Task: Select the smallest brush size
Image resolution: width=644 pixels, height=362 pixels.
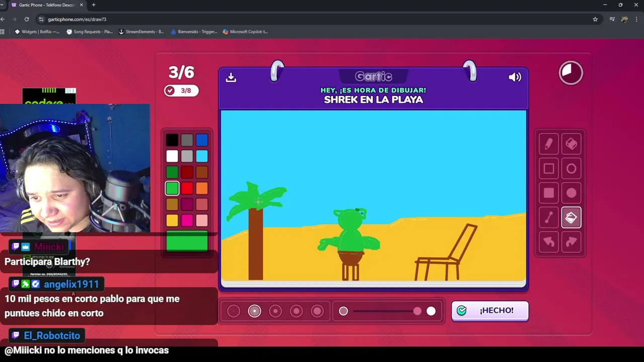Action: point(233,311)
